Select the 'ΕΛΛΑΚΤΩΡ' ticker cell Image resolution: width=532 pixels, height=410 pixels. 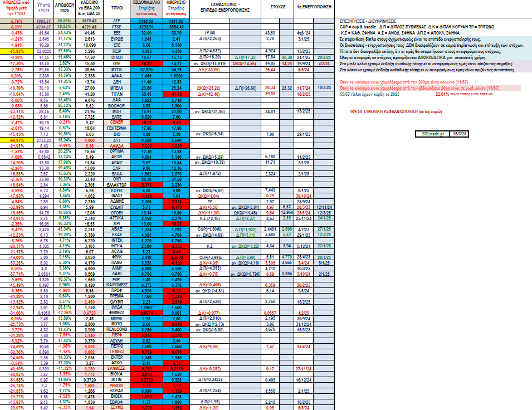point(117,185)
